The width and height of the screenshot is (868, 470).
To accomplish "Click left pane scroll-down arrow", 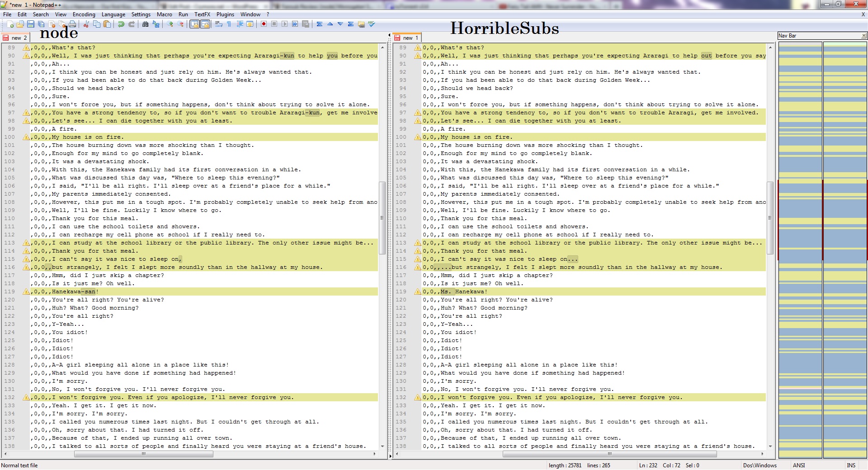I will pyautogui.click(x=382, y=446).
